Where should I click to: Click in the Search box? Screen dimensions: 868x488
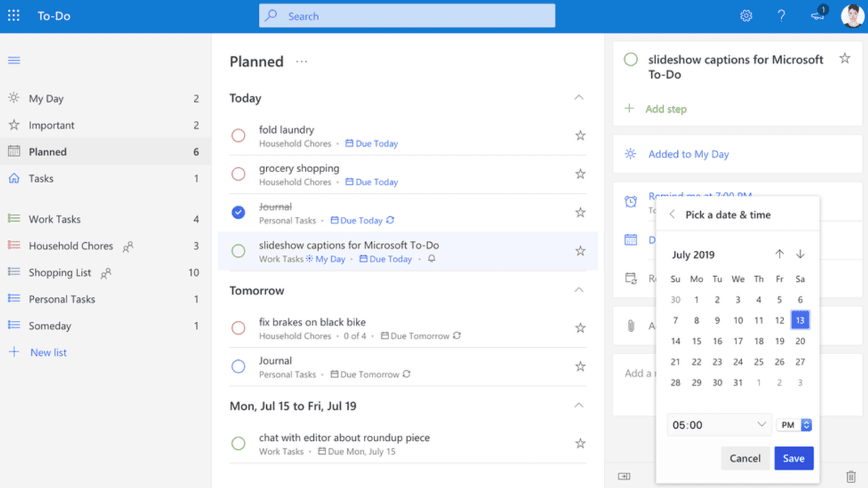407,16
